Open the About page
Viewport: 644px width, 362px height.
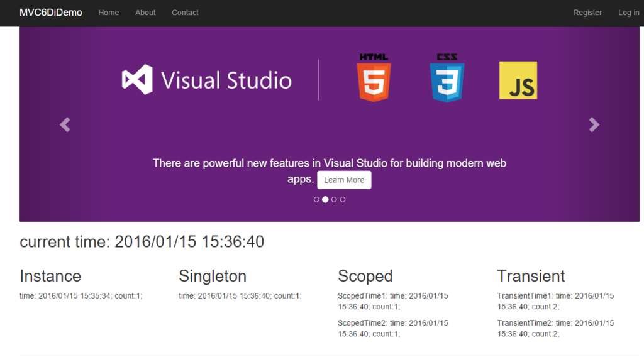[145, 13]
